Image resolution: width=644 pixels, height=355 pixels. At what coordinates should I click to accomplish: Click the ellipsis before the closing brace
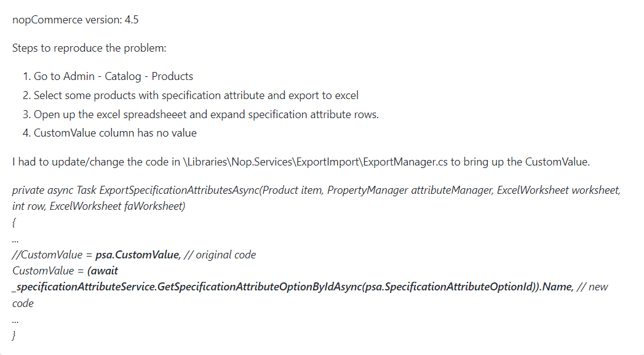point(15,320)
